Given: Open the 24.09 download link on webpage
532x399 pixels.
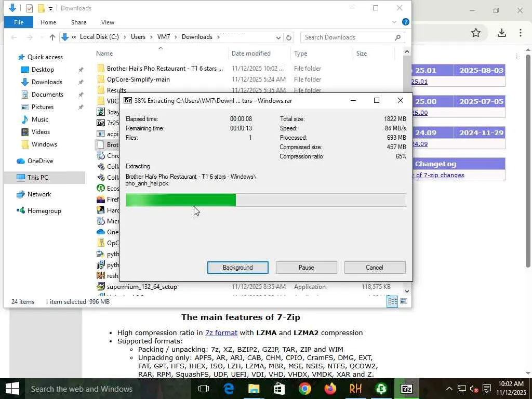Looking at the screenshot, I should tap(420, 144).
